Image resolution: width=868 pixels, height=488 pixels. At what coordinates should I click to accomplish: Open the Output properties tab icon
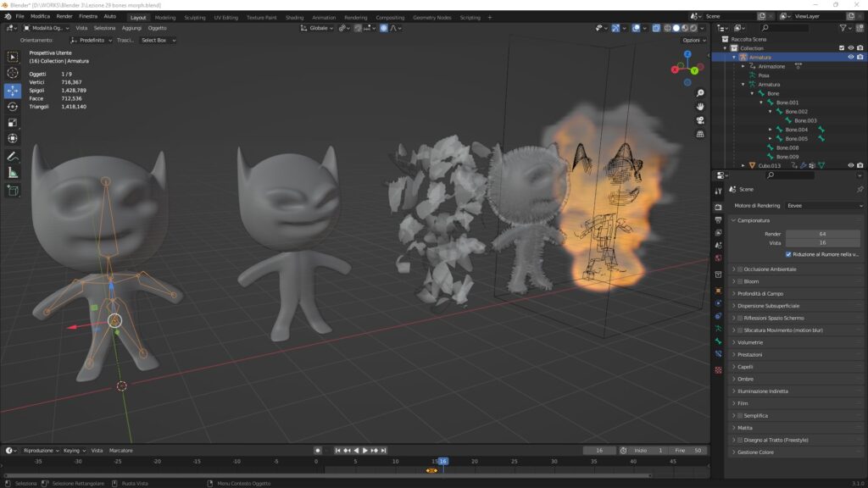(718, 219)
